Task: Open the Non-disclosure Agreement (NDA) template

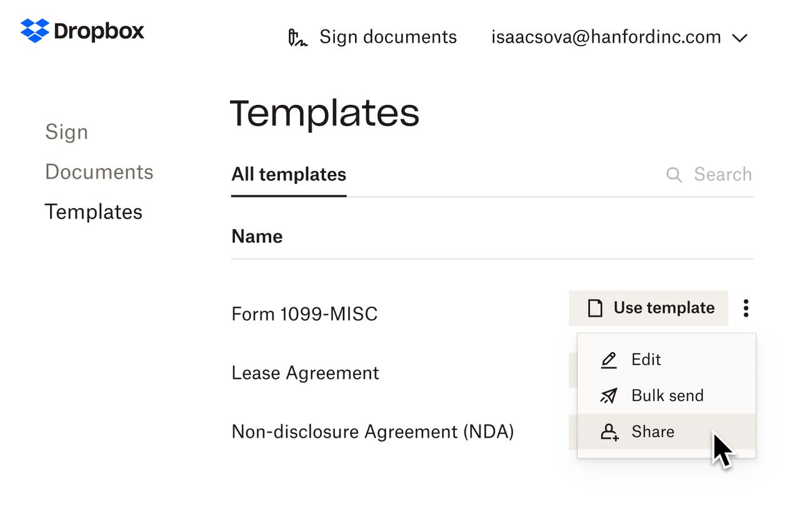Action: click(x=372, y=431)
